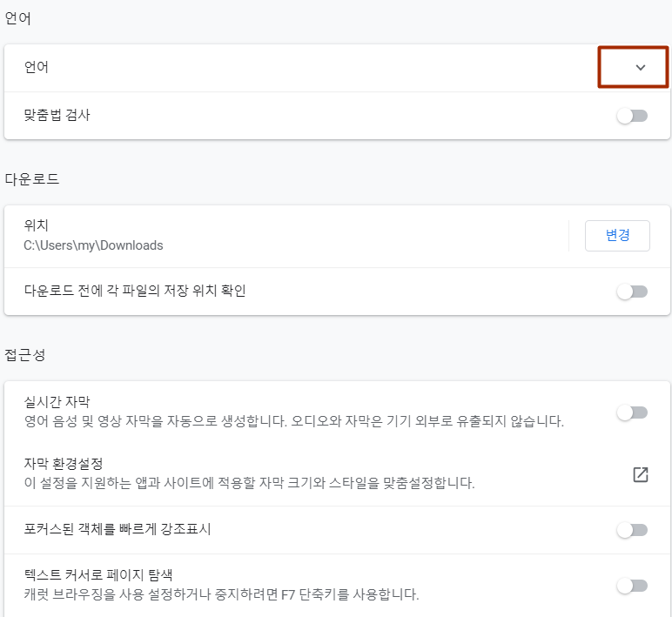Click the 변경 button for download location

click(x=617, y=236)
